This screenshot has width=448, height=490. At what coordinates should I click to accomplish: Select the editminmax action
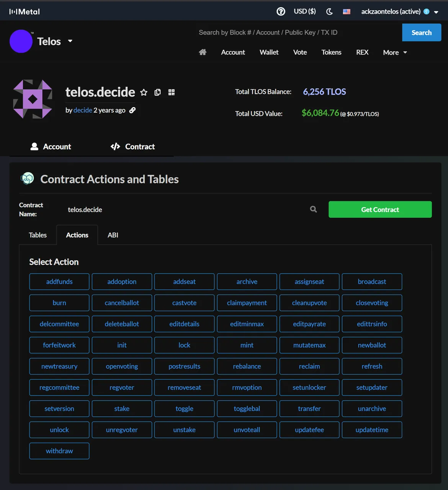point(247,324)
